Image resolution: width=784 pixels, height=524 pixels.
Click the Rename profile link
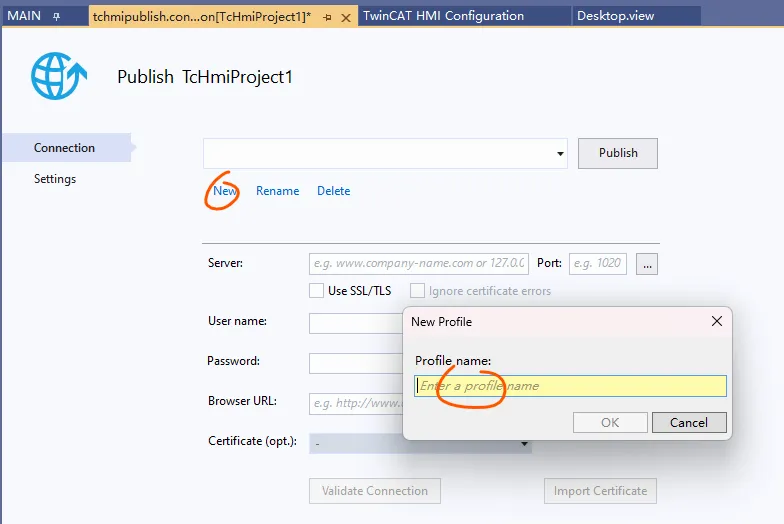(x=278, y=191)
